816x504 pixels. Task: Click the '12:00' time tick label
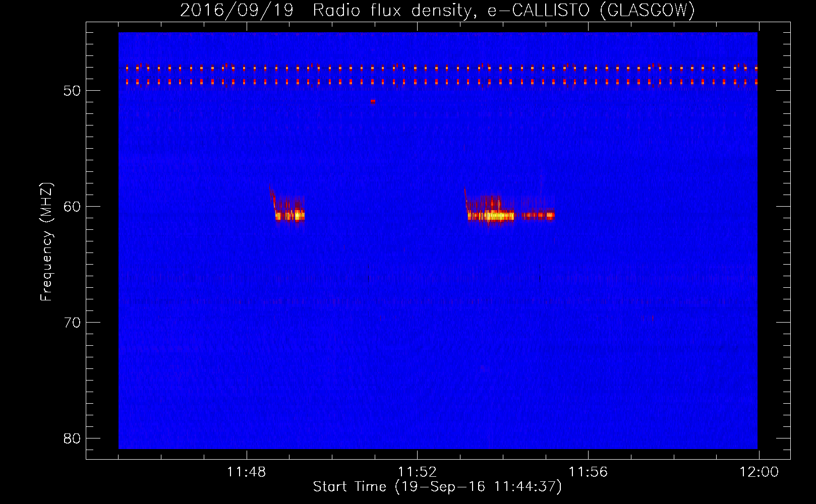tap(759, 472)
